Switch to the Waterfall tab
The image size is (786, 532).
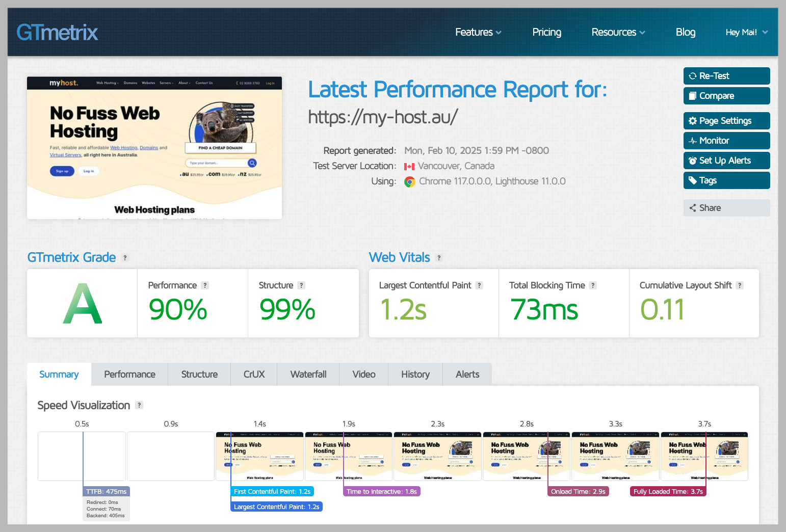click(308, 375)
